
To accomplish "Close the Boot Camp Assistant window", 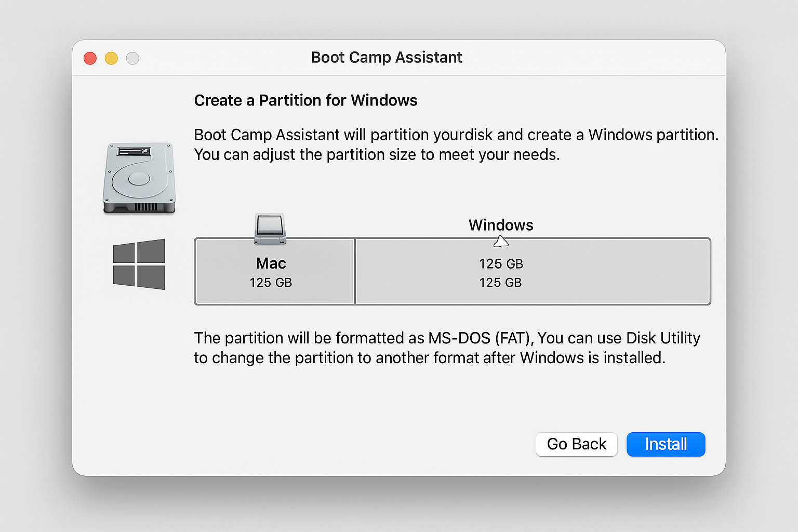I will (90, 58).
